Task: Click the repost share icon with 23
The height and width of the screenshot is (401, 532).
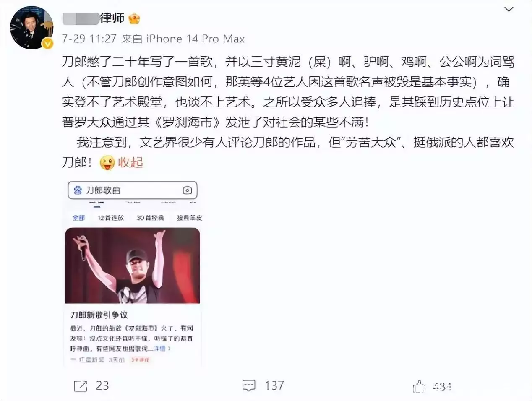Action: pos(80,386)
